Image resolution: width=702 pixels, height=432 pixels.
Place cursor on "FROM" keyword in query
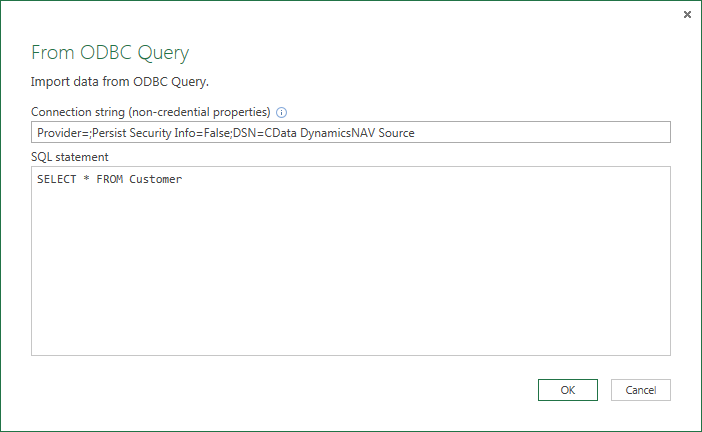(x=109, y=180)
